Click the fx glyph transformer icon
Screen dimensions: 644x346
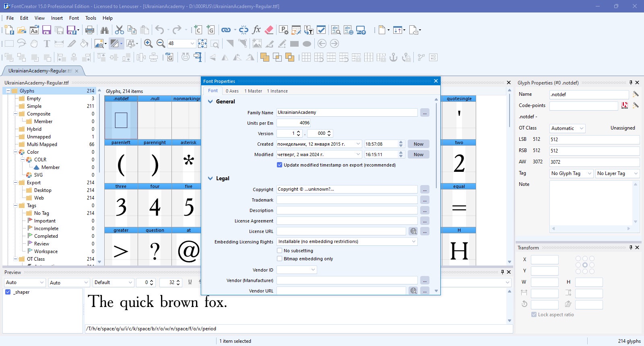point(256,30)
